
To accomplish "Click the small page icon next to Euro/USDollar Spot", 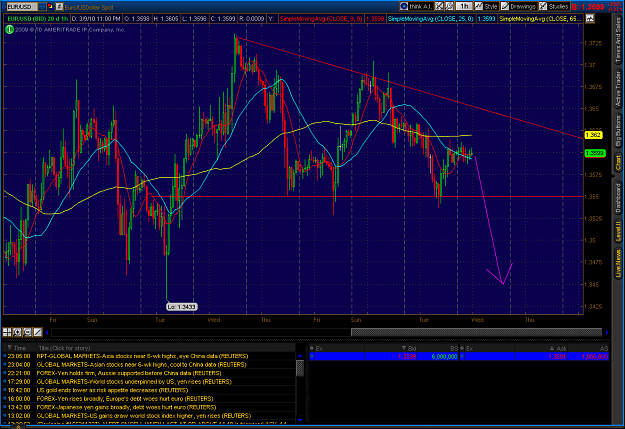I will tap(59, 7).
